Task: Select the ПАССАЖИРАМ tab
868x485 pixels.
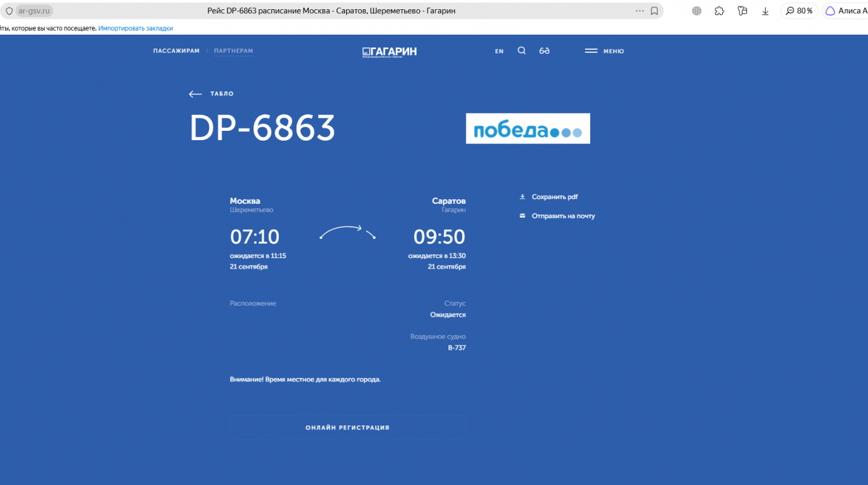Action: click(x=176, y=51)
